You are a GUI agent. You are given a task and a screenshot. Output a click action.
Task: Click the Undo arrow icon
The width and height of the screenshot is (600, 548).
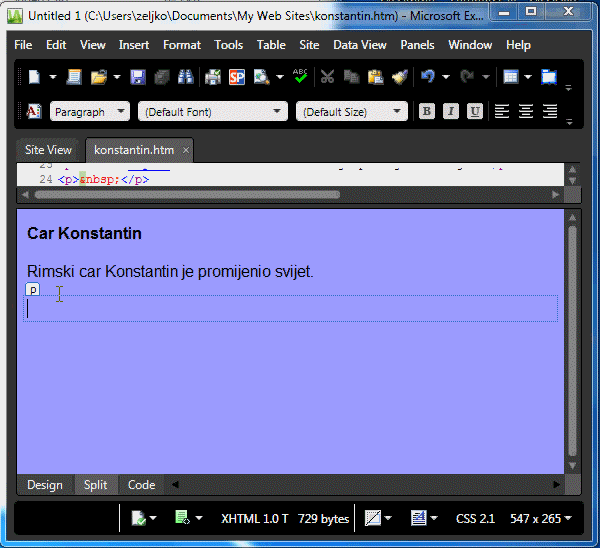tap(428, 77)
